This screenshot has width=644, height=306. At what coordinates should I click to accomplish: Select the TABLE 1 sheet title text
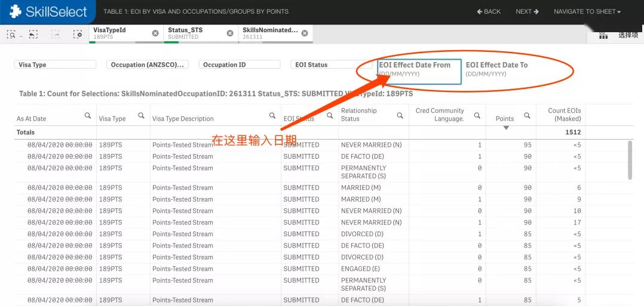(196, 11)
